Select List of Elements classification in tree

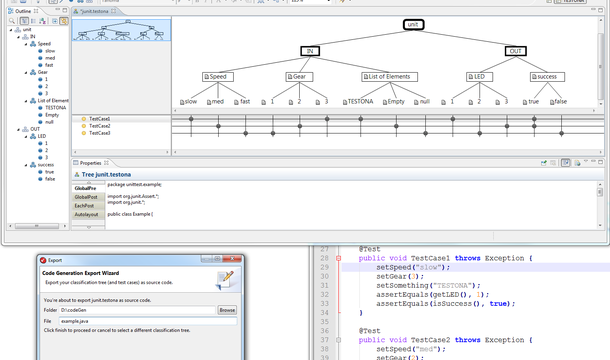point(389,77)
